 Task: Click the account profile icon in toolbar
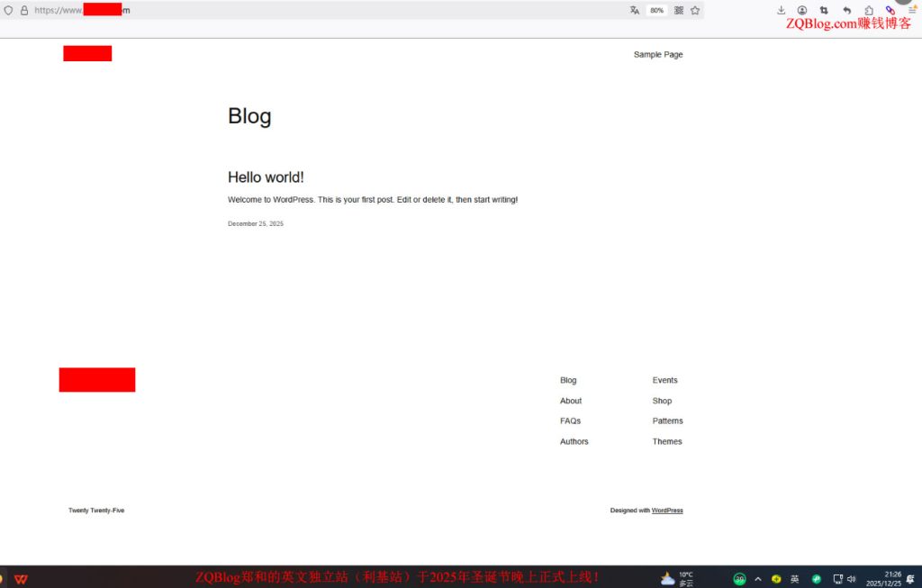(x=802, y=10)
